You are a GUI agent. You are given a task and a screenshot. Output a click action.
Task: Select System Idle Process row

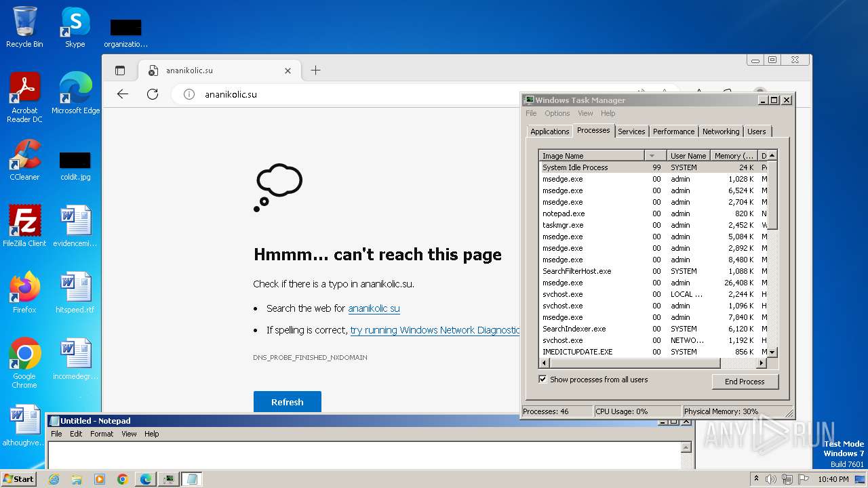tap(654, 167)
